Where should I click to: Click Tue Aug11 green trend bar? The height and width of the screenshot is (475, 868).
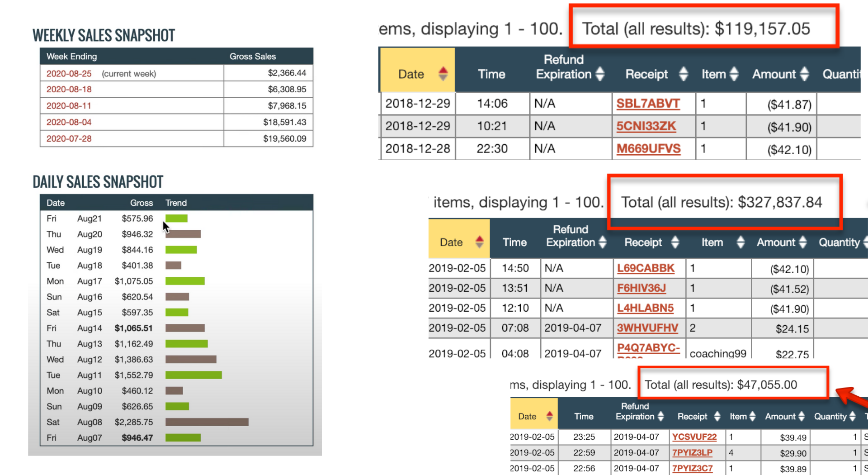193,375
